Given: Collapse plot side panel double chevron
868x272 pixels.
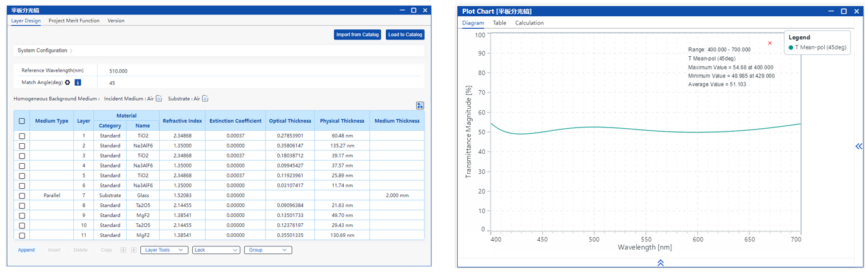Looking at the screenshot, I should (x=859, y=146).
